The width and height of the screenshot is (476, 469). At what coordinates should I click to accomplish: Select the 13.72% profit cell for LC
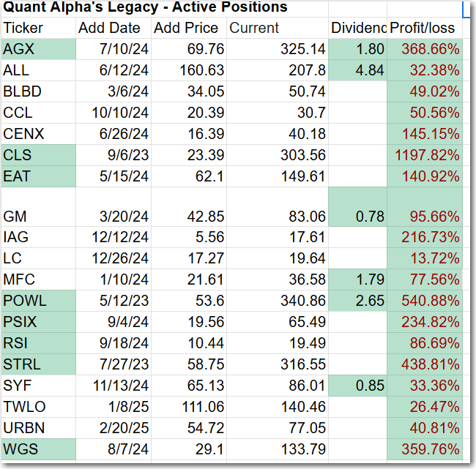click(x=425, y=259)
